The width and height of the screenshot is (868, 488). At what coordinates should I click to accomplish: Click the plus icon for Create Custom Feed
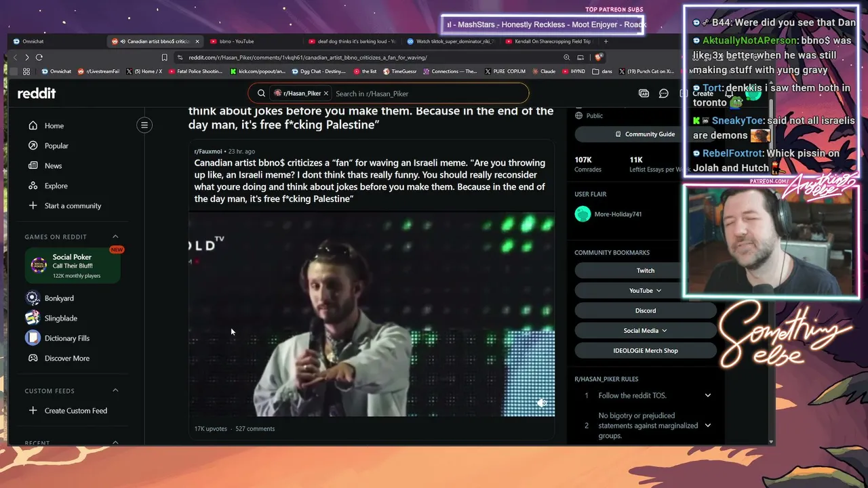[33, 410]
